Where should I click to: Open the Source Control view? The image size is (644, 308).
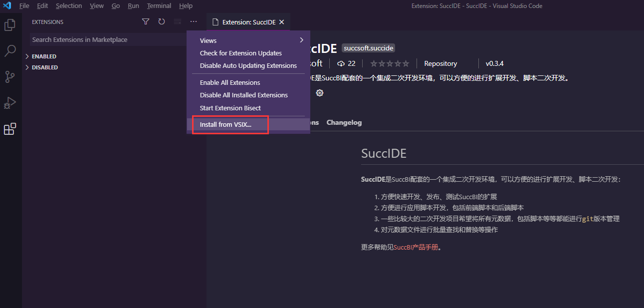[10, 76]
